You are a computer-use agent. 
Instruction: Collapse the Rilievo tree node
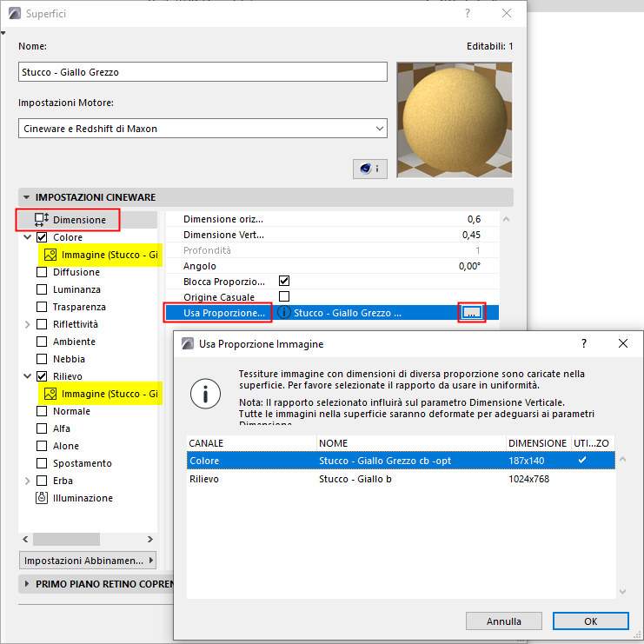pyautogui.click(x=28, y=375)
